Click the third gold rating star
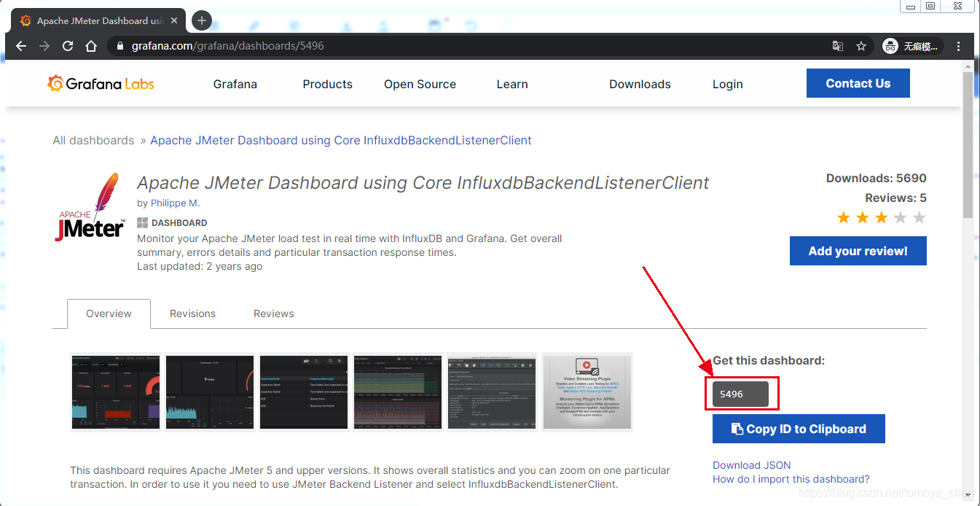Viewport: 980px width, 506px height. coord(882,217)
